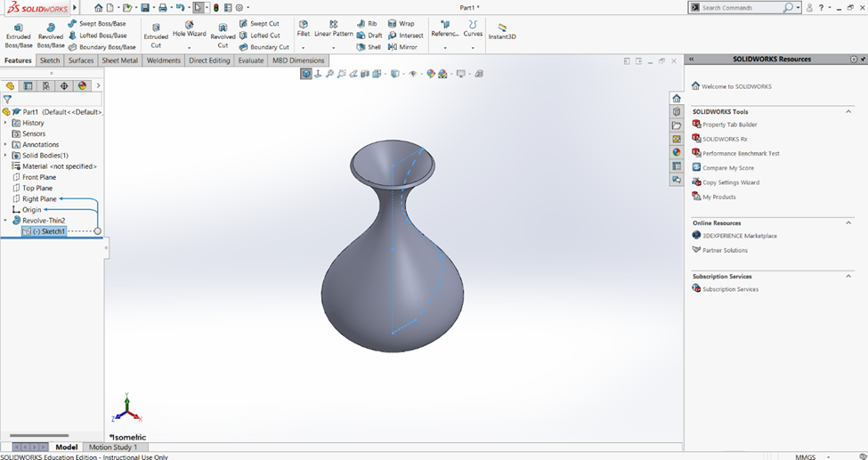Toggle Hide/Show Items eye icon

[x=412, y=74]
